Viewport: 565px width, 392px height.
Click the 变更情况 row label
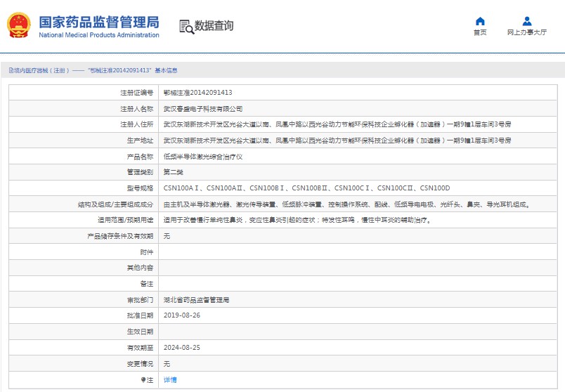point(140,364)
